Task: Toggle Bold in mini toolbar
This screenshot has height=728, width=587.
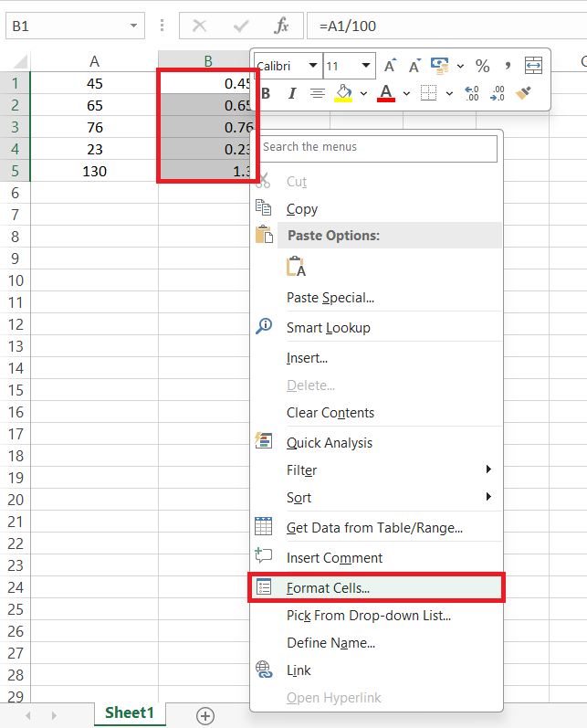Action: click(x=266, y=93)
